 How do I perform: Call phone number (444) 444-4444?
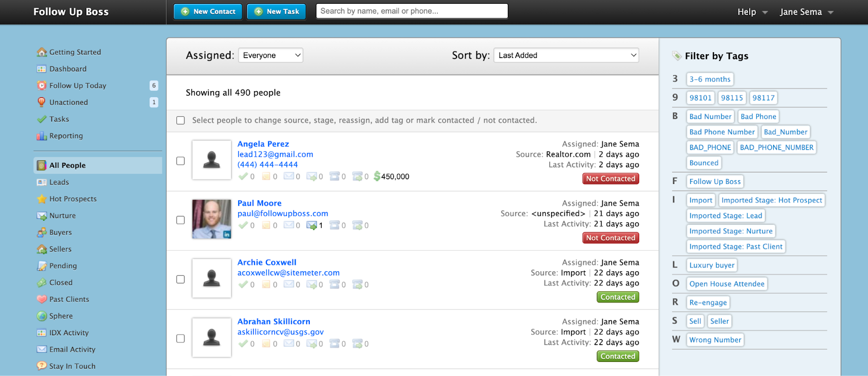click(267, 164)
